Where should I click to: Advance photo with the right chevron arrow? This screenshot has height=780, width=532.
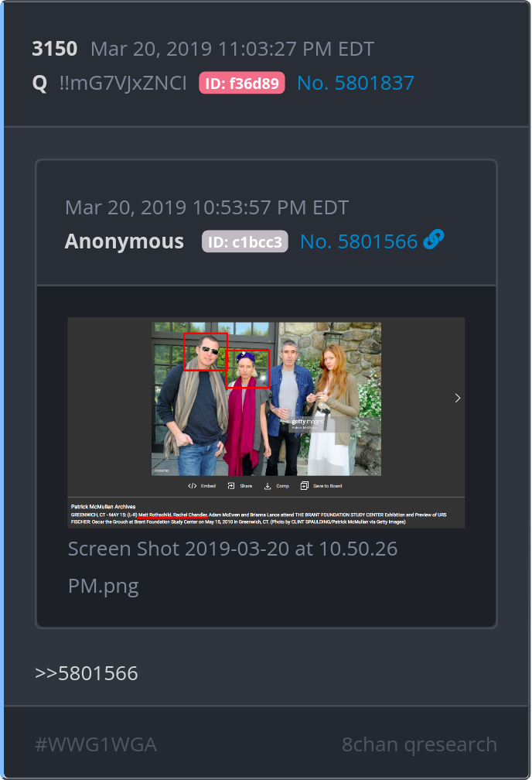[458, 398]
